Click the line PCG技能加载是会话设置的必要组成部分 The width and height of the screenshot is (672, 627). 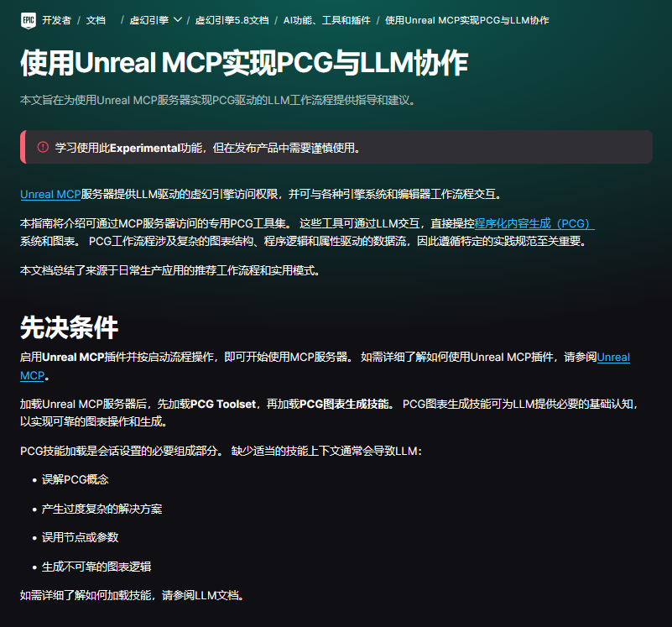point(221,452)
